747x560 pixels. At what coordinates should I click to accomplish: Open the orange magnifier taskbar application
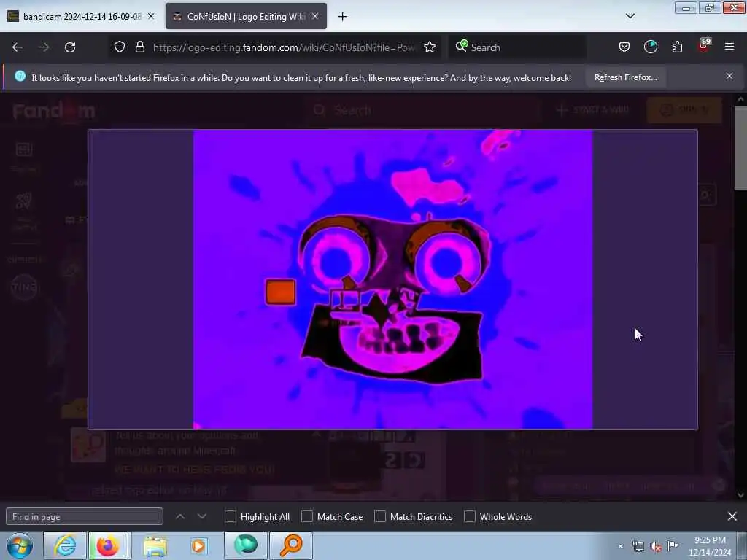291,545
